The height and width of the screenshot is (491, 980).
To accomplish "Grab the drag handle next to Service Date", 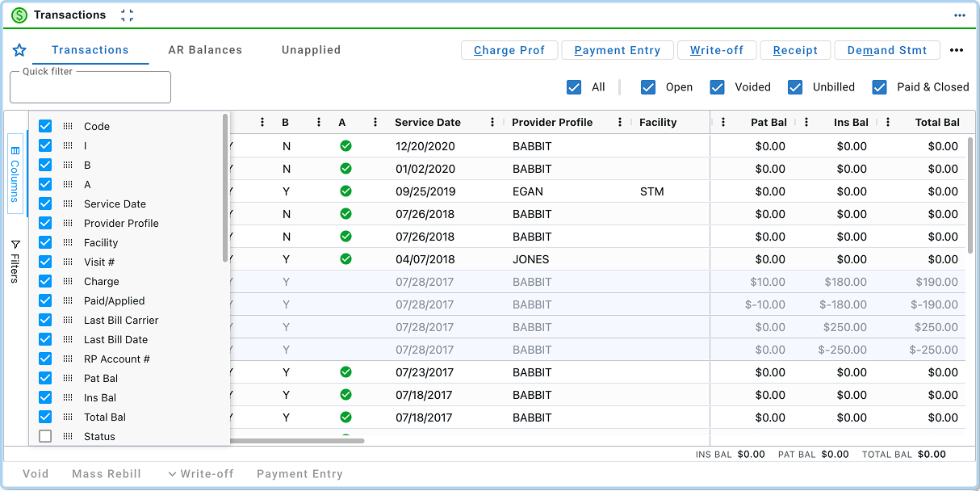I will point(68,204).
